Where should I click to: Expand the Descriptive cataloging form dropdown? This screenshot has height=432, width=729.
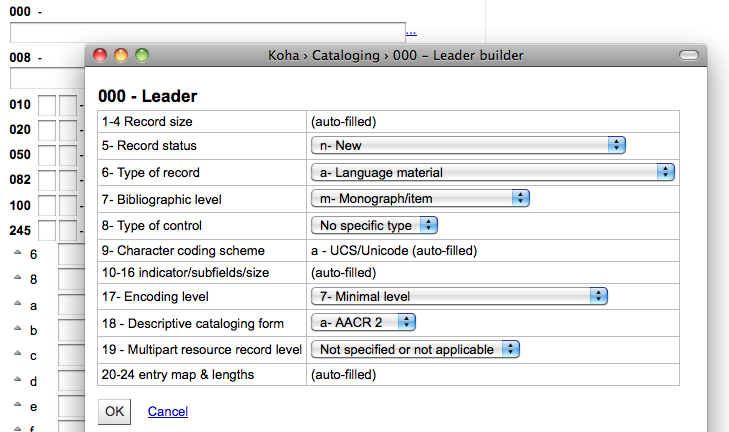[x=364, y=322]
